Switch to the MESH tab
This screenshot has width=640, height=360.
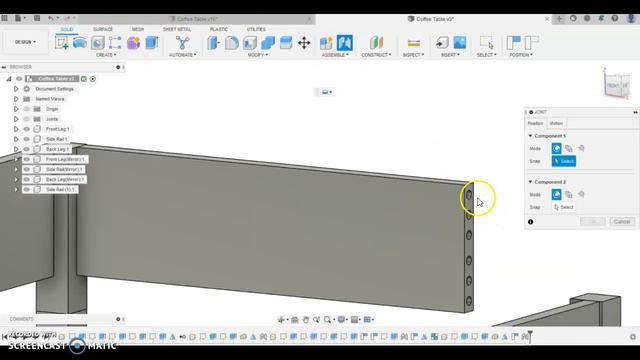pos(138,29)
